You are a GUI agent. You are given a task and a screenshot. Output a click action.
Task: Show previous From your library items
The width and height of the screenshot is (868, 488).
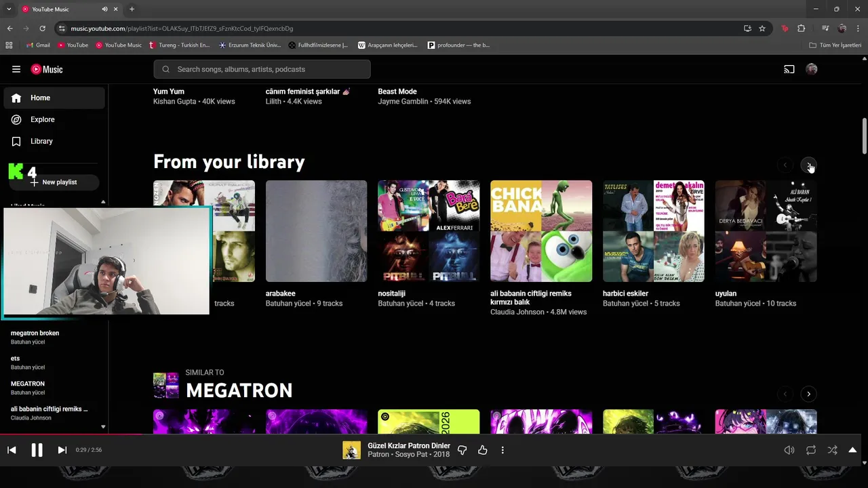(x=785, y=165)
